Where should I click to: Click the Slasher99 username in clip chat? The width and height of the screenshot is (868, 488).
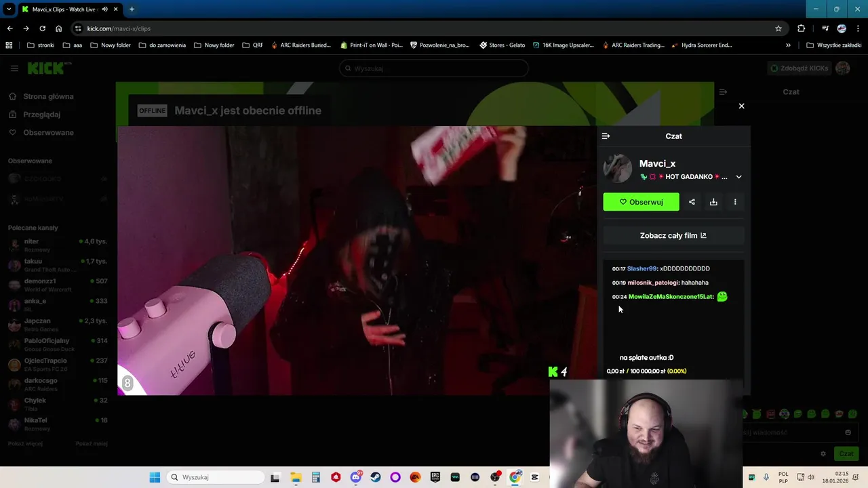tap(642, 269)
